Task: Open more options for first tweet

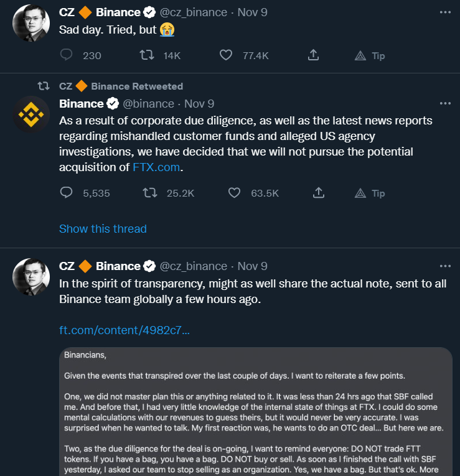Action: (444, 12)
